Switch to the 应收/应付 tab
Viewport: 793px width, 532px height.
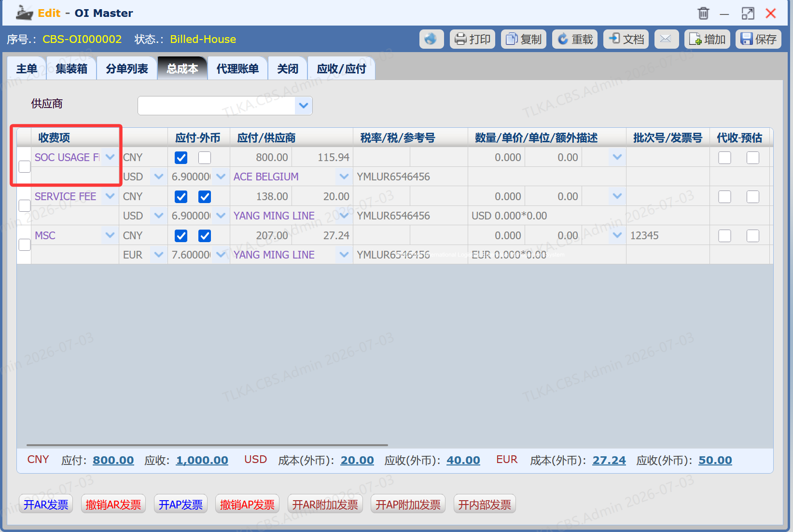341,68
